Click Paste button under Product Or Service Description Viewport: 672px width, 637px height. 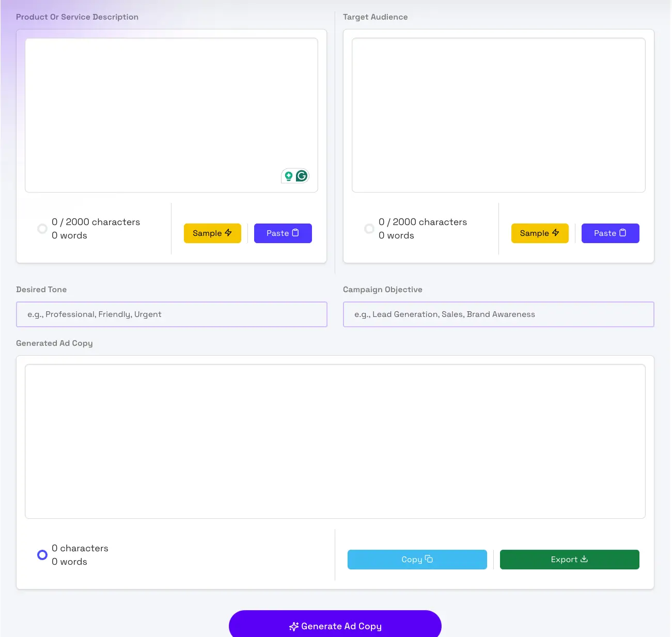[x=283, y=233]
